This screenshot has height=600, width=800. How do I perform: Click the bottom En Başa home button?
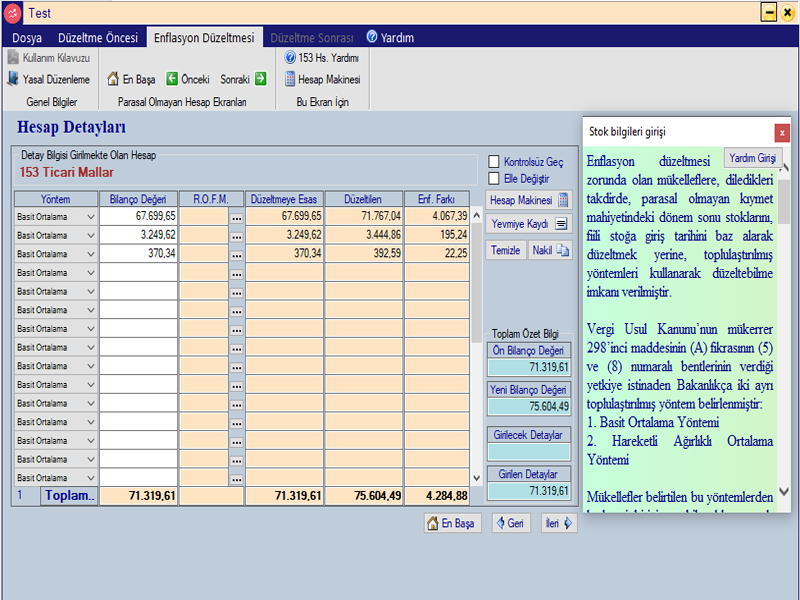point(453,523)
